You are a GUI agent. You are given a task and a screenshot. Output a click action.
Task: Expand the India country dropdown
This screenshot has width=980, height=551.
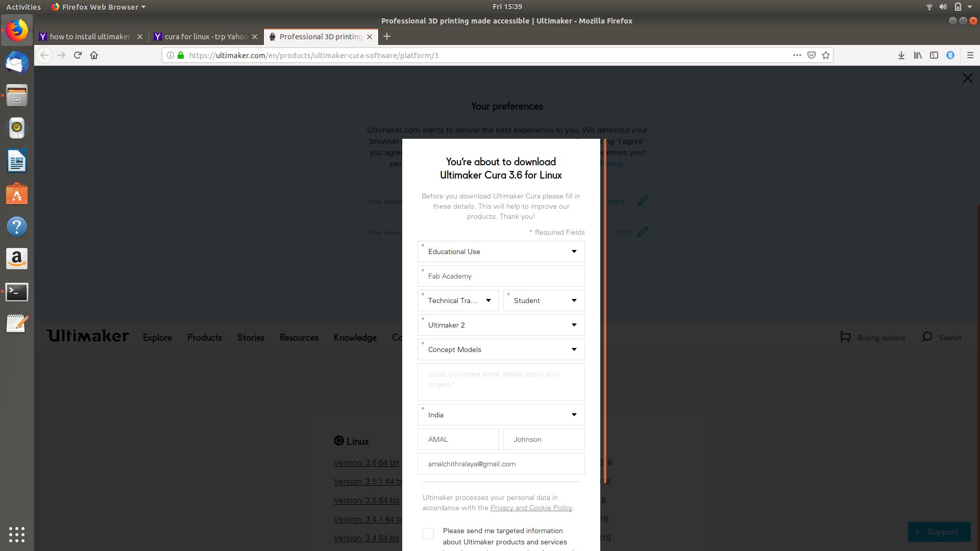(x=501, y=415)
